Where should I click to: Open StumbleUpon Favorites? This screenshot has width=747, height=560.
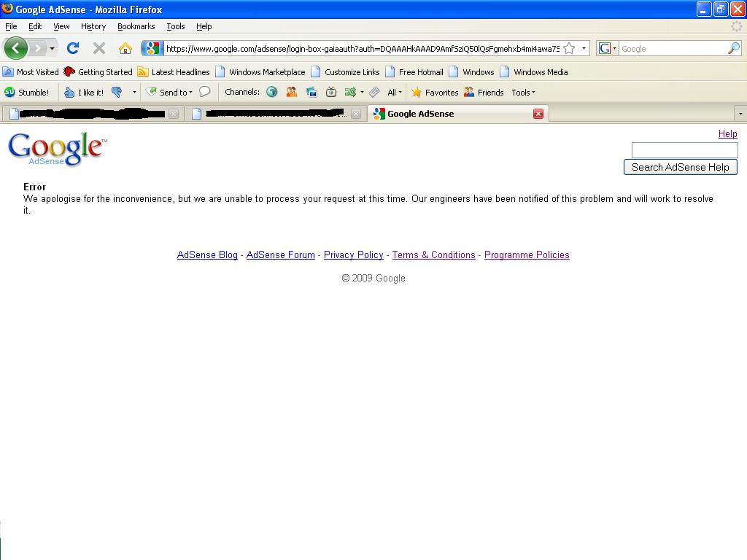tap(435, 93)
